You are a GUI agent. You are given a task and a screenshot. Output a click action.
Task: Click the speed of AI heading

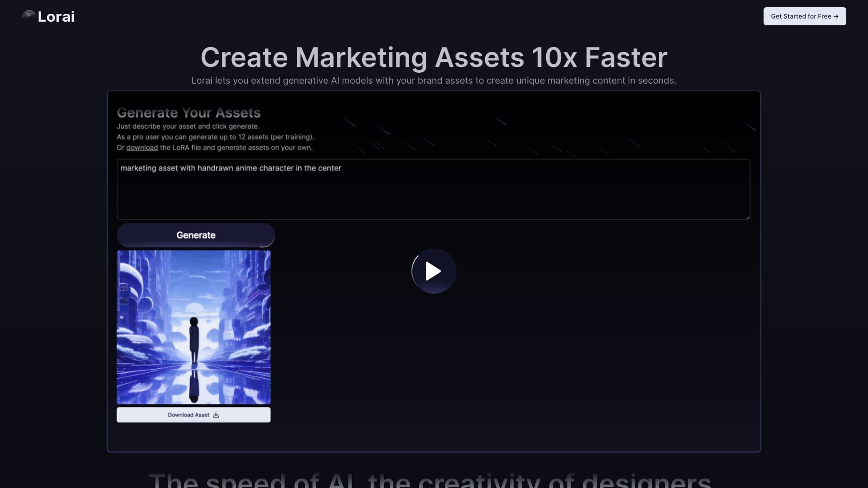429,480
